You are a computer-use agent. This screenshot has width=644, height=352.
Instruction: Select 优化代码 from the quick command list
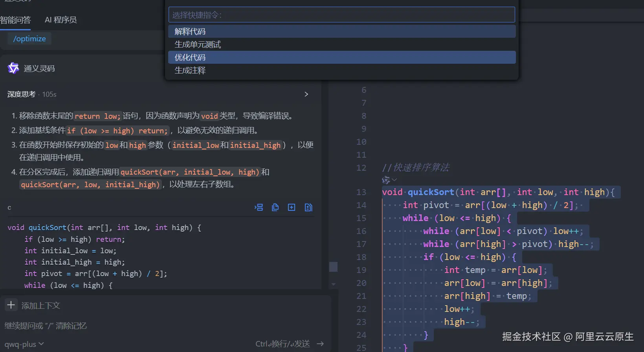pos(342,57)
